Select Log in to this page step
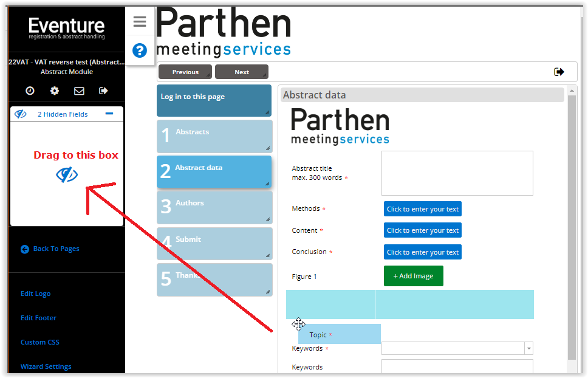Screen dimensions: 588x378 (x=214, y=100)
